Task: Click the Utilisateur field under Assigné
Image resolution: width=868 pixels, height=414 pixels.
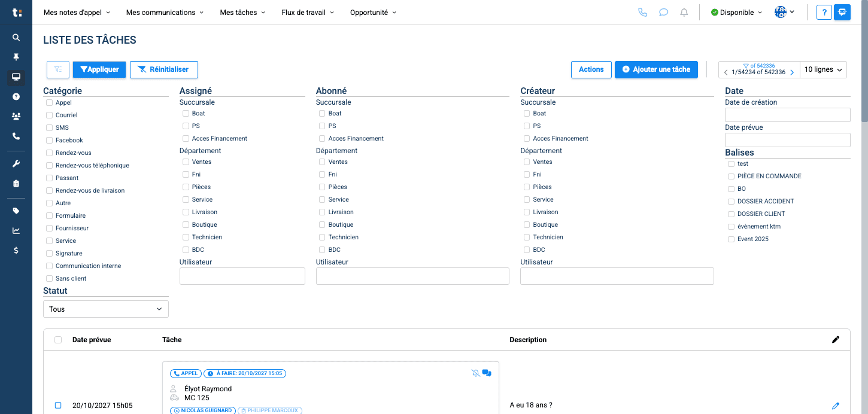Action: 242,276
